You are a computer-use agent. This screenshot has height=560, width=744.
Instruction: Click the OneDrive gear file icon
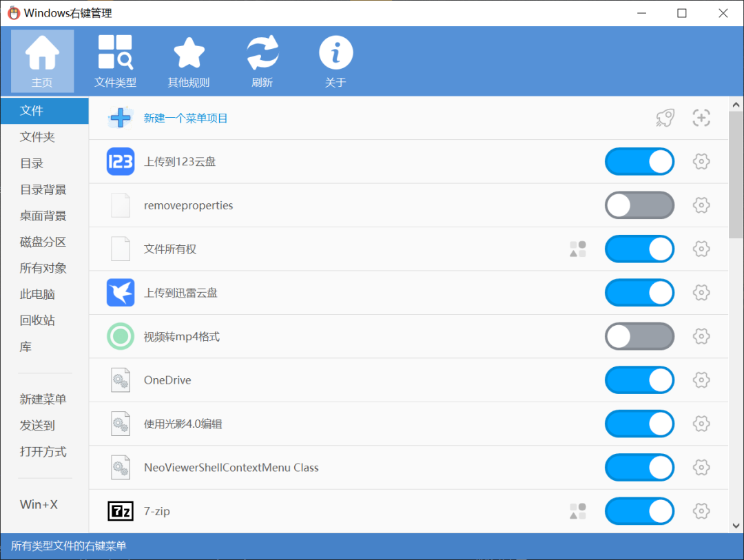(121, 380)
